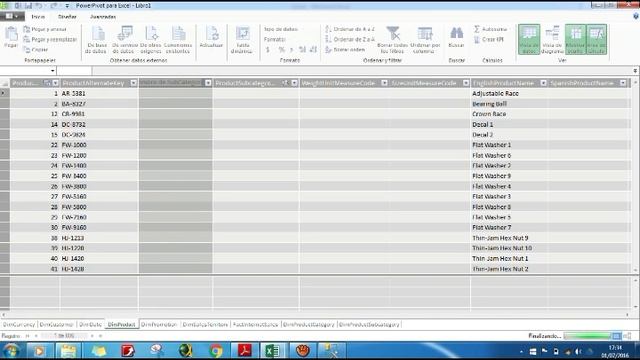Open Buscar with binoculars icon
Image resolution: width=640 pixels, height=360 pixels.
coord(456,37)
